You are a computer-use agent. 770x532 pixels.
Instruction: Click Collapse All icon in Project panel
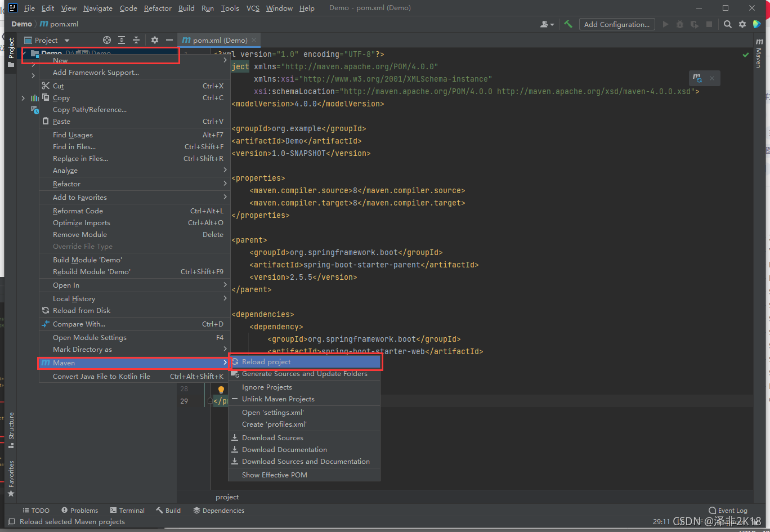[x=136, y=40]
